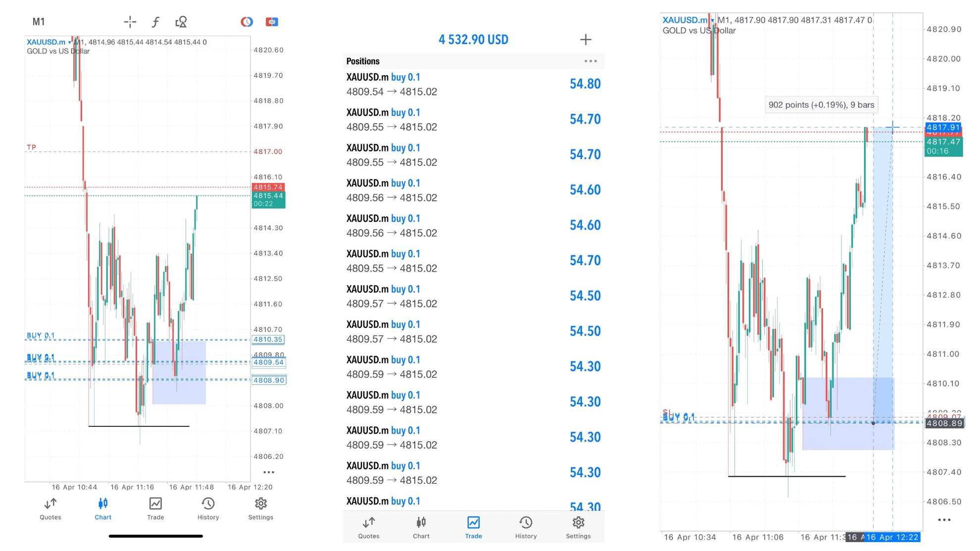Change the M1 timeframe selector
Image resolution: width=980 pixels, height=551 pixels.
click(x=39, y=22)
